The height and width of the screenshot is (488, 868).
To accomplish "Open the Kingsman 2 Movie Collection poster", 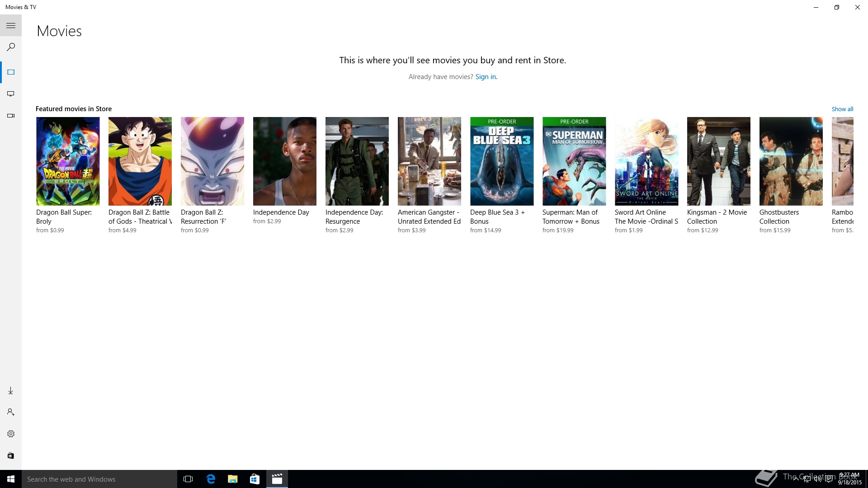I will [719, 161].
